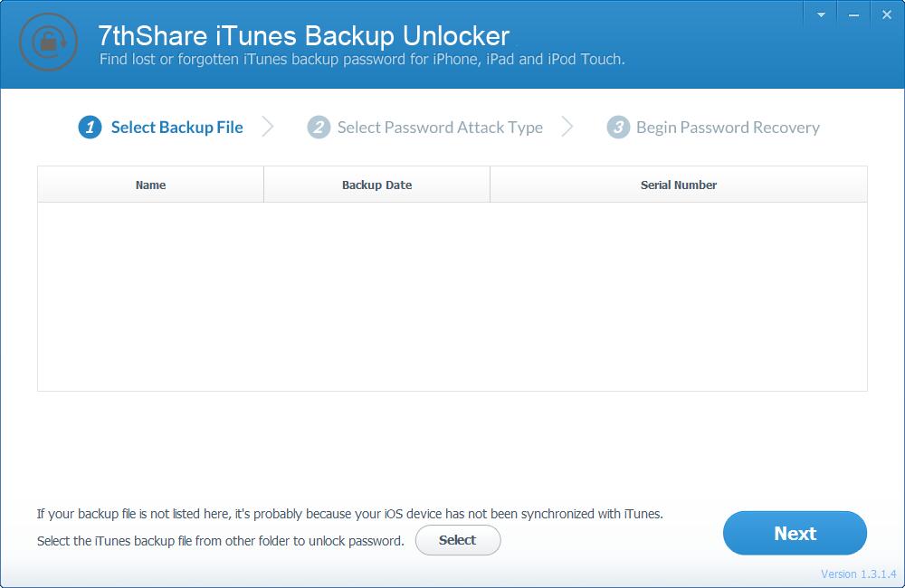Click inside the empty backup file list
This screenshot has width=905, height=588.
tap(452, 297)
